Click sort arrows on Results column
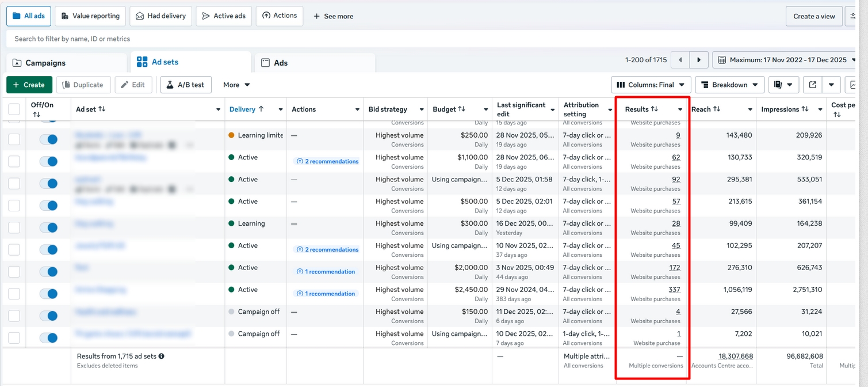 (x=654, y=109)
